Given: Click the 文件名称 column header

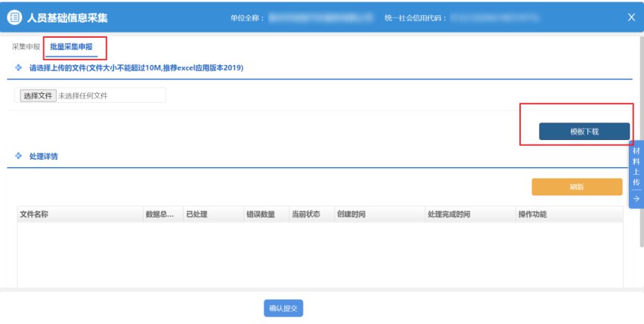Looking at the screenshot, I should (34, 214).
